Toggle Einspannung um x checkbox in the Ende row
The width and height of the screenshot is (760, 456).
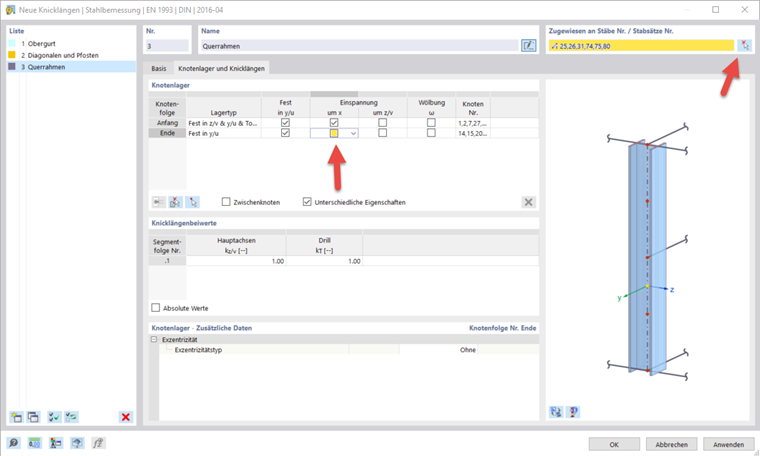click(334, 133)
